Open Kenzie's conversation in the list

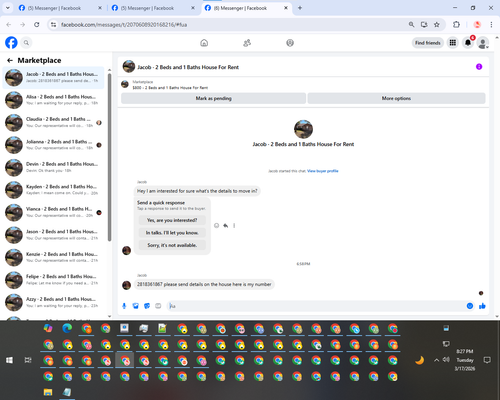coord(53,257)
